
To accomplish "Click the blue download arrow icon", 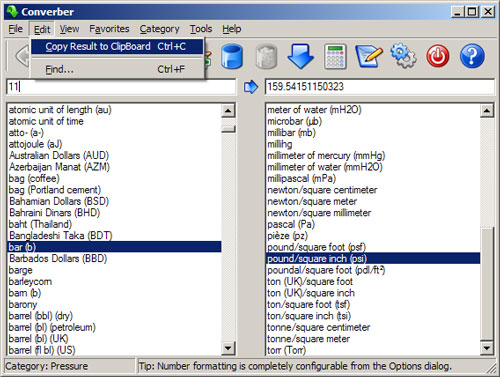I will tap(300, 56).
